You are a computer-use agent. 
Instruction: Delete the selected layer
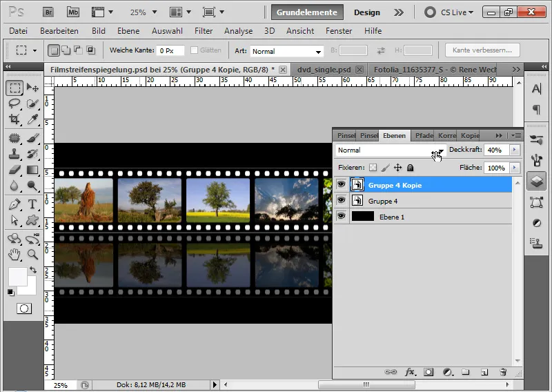click(x=503, y=372)
